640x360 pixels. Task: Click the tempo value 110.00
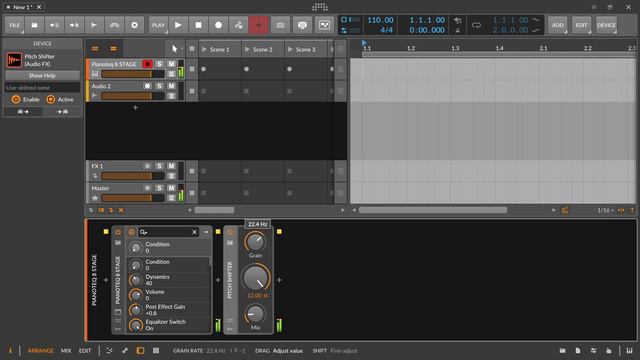tap(380, 20)
